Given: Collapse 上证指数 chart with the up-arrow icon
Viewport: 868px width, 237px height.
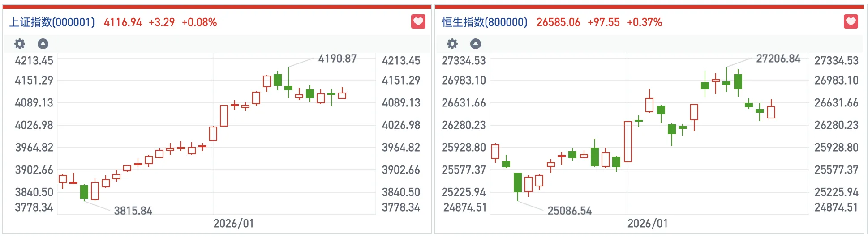Looking at the screenshot, I should (43, 44).
